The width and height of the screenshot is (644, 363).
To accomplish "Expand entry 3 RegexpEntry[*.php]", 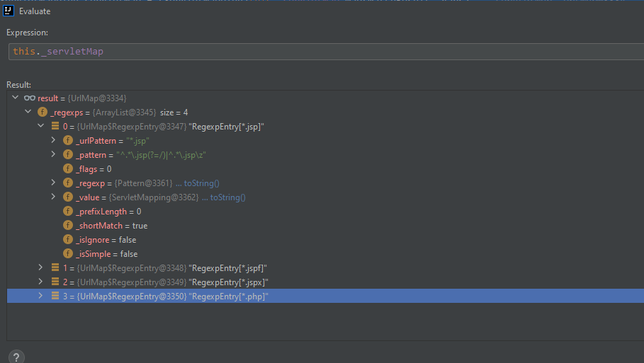I will tap(40, 296).
